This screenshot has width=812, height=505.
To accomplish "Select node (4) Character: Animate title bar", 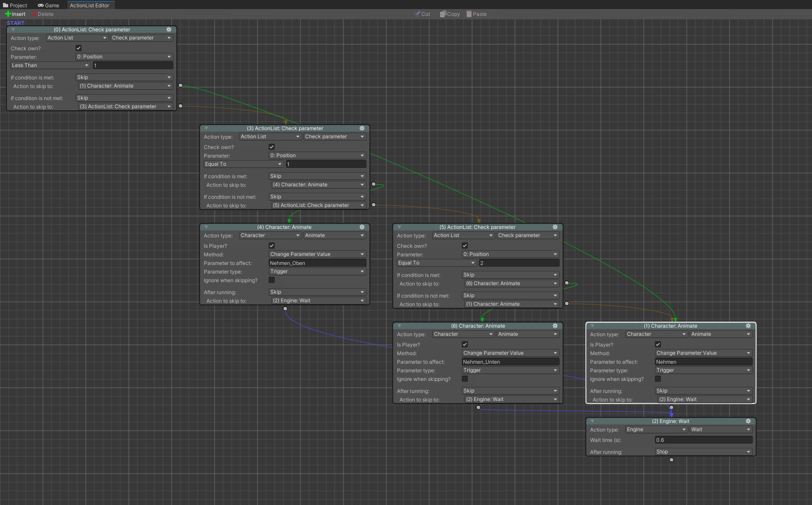I will (x=285, y=227).
